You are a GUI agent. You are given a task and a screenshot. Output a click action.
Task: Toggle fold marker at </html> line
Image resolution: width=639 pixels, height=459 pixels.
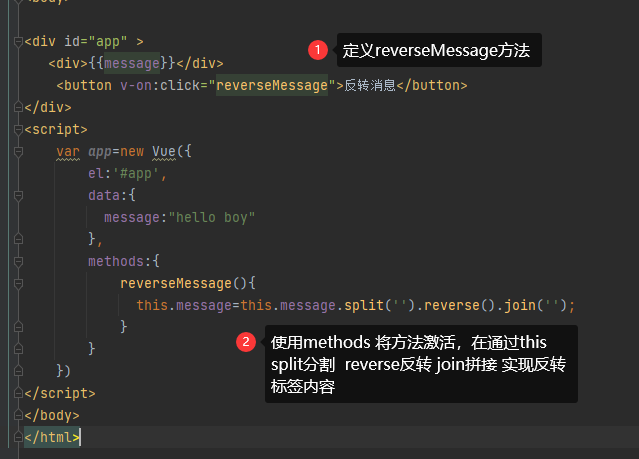[x=18, y=437]
